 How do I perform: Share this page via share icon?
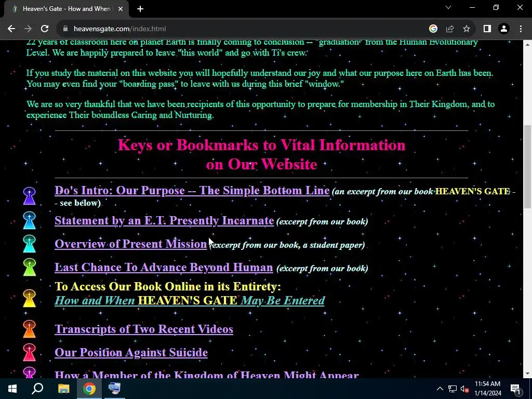coord(450,29)
